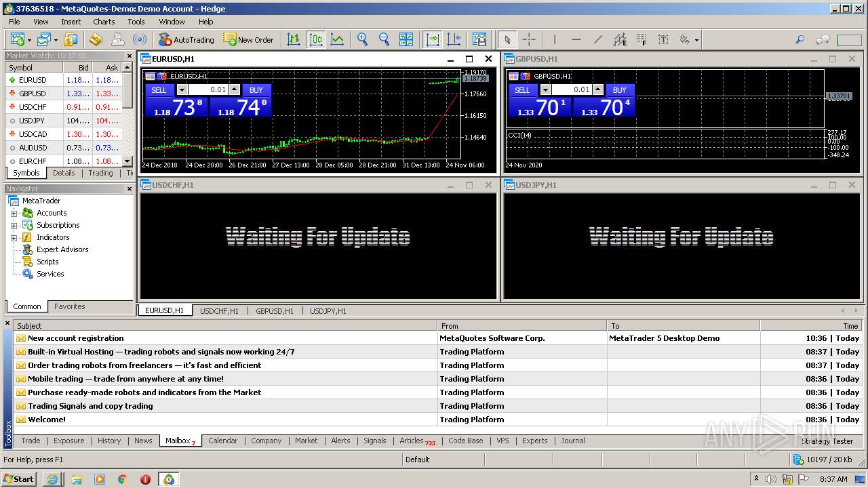Open the shapes and objects dropdown arrow
The image size is (868, 488).
coord(696,40)
